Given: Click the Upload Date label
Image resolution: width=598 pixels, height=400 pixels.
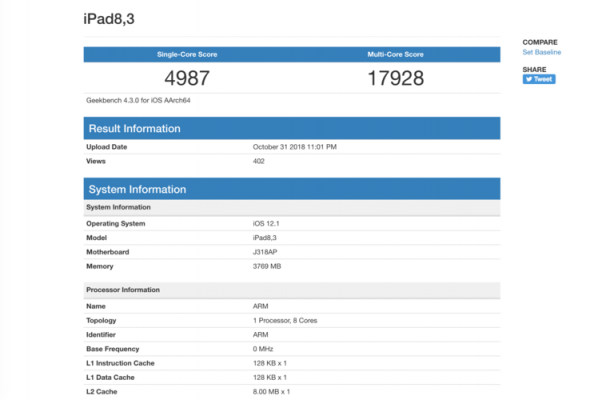Looking at the screenshot, I should coord(106,147).
